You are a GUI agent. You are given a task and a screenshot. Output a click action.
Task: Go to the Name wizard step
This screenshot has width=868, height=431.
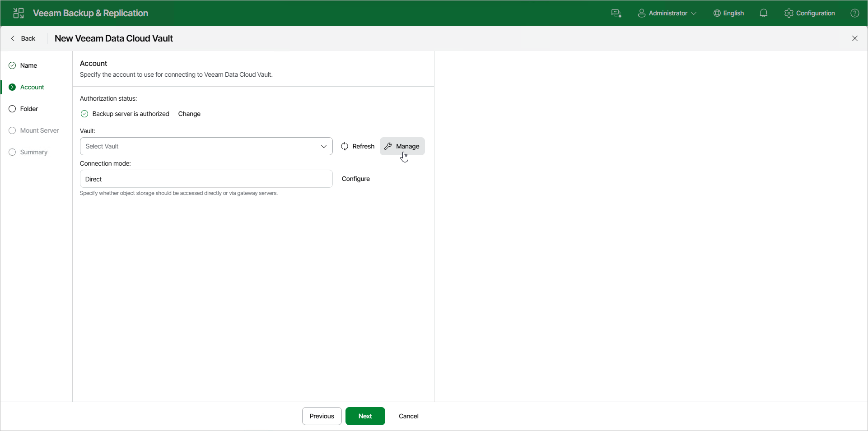(x=23, y=65)
